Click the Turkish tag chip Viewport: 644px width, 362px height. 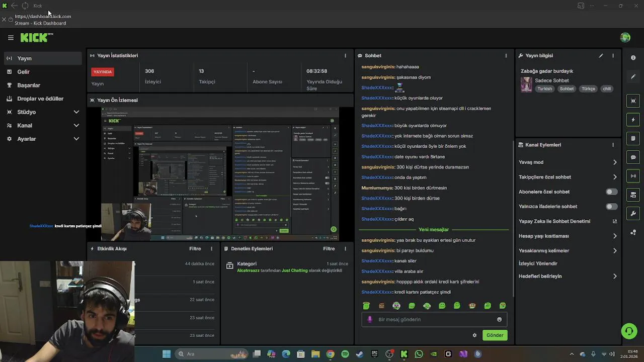pos(544,89)
